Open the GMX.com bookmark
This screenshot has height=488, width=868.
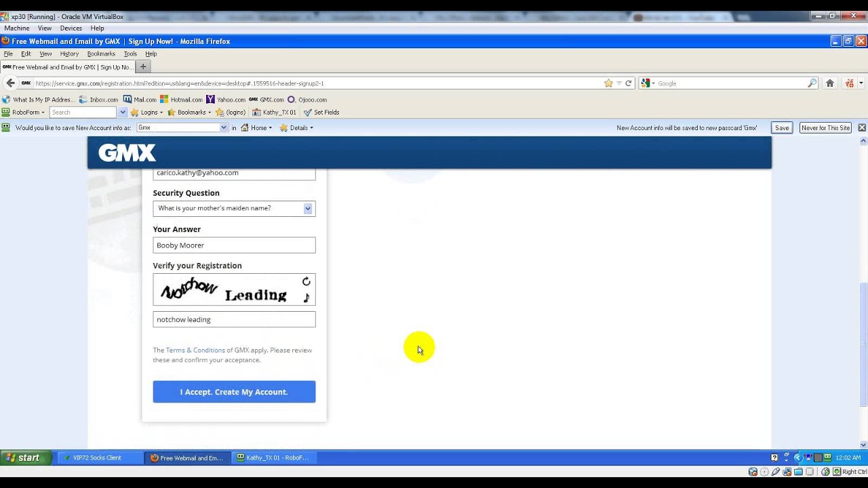[267, 100]
